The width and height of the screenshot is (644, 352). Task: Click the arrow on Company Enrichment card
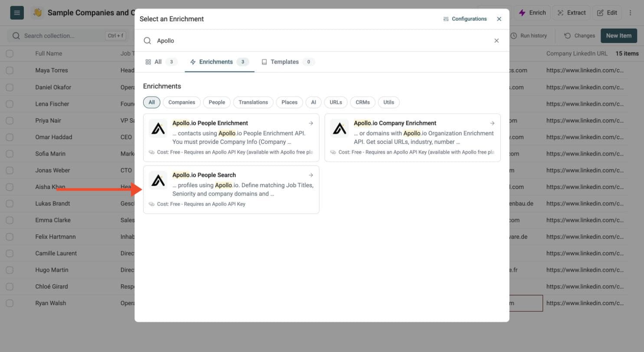(492, 123)
